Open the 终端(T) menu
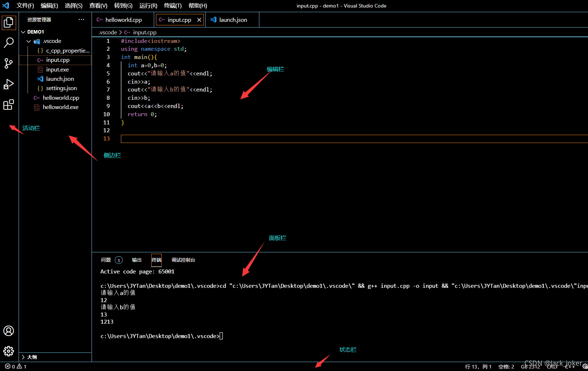The image size is (588, 371). pos(173,6)
